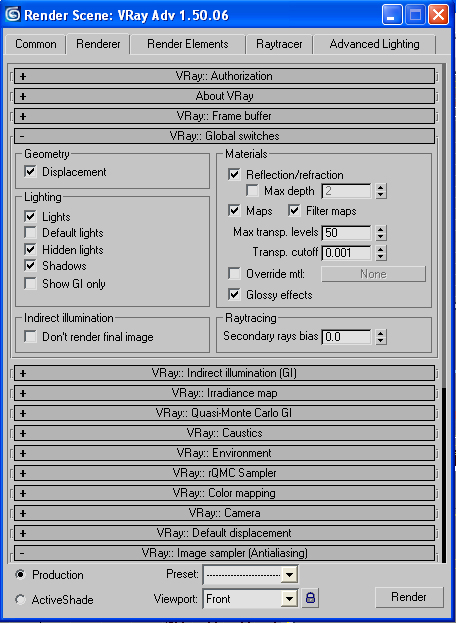This screenshot has width=456, height=623.
Task: Open the Render Elements tab
Action: 187,44
